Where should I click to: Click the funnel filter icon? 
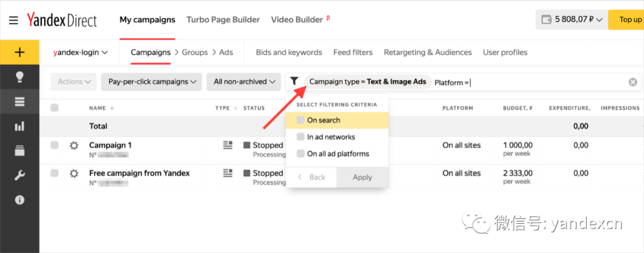coord(294,81)
